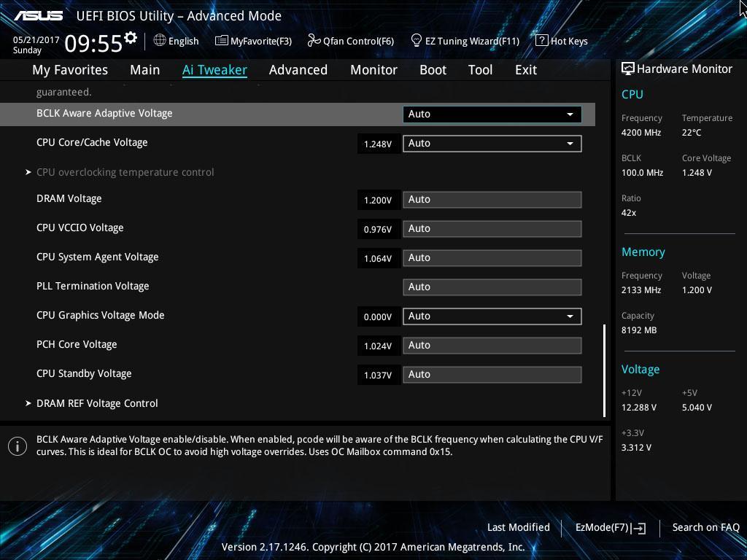Screen dimensions: 747x560
Task: Click the 0.976V CPU VCCIO reading
Action: click(x=378, y=230)
